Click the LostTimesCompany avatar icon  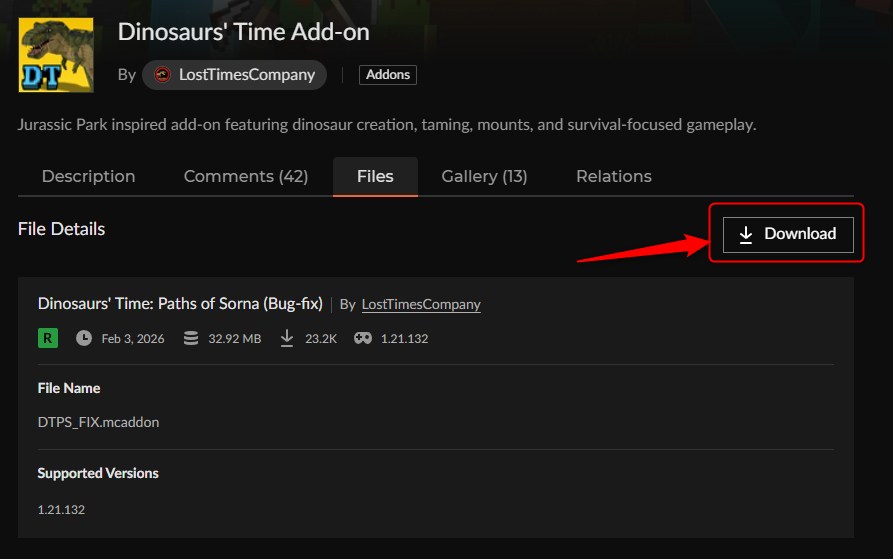(163, 75)
